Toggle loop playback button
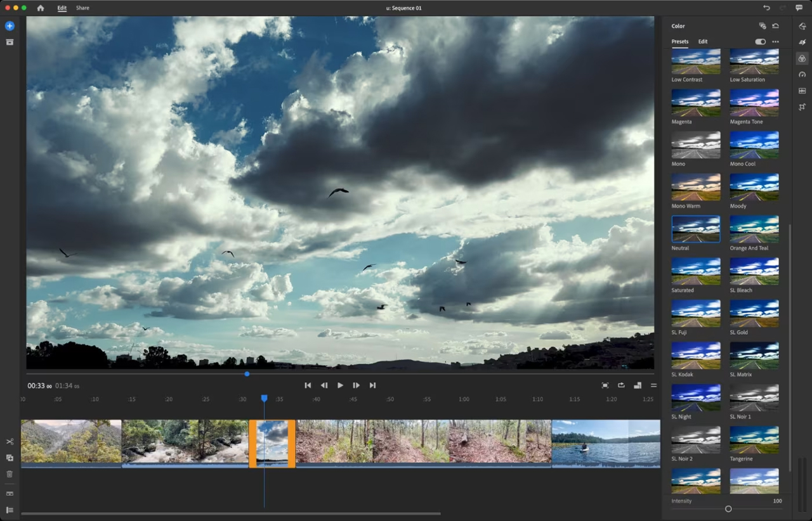 pyautogui.click(x=621, y=385)
